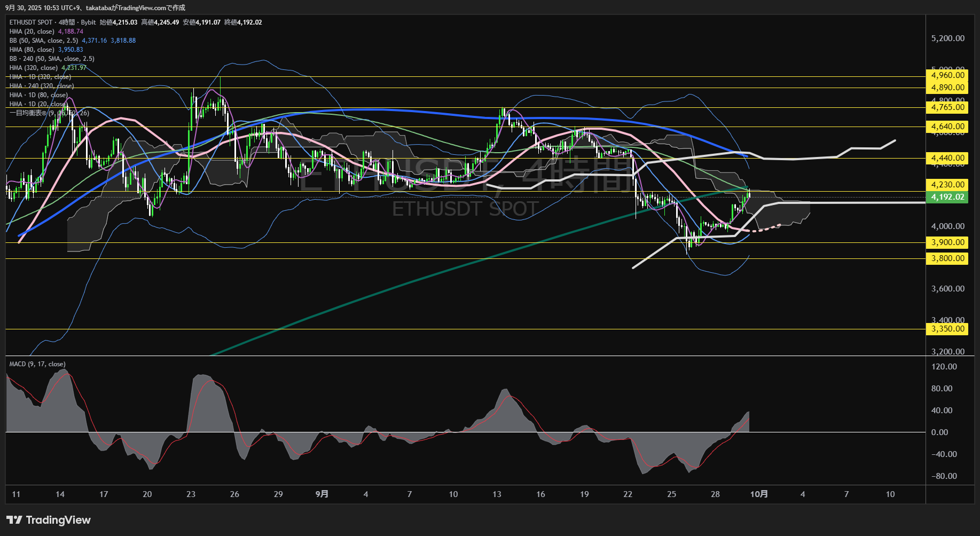The width and height of the screenshot is (980, 536).
Task: Click the 3,800.00 yellow price label
Action: click(948, 258)
